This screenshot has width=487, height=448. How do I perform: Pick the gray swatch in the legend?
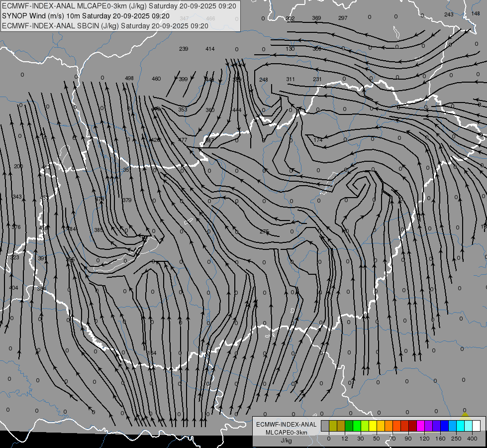point(325,426)
